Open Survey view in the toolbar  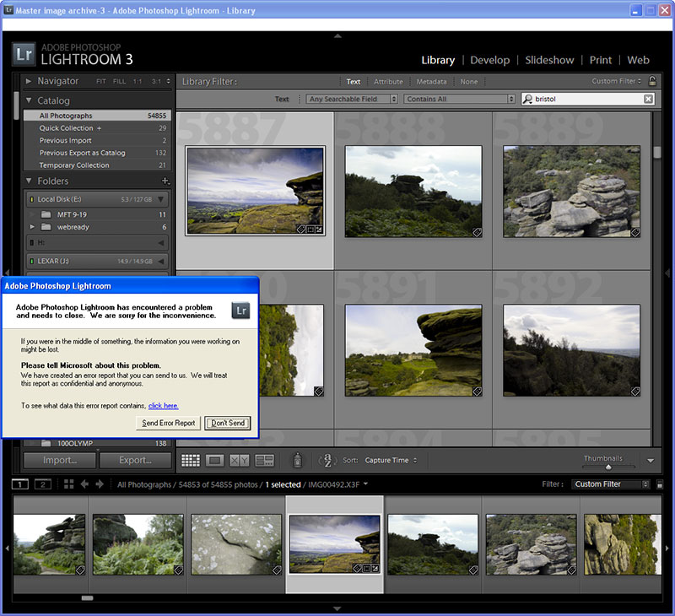[x=265, y=461]
